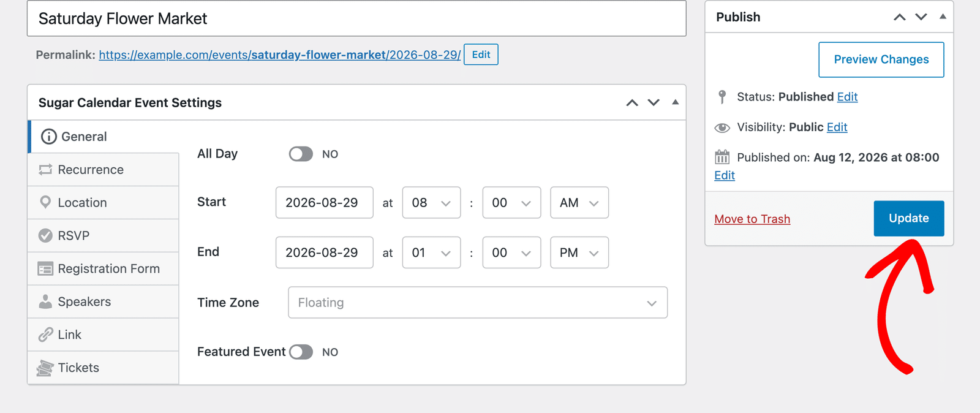Move Sugar Calendar Event Settings panel down
The height and width of the screenshot is (413, 980).
pos(654,102)
